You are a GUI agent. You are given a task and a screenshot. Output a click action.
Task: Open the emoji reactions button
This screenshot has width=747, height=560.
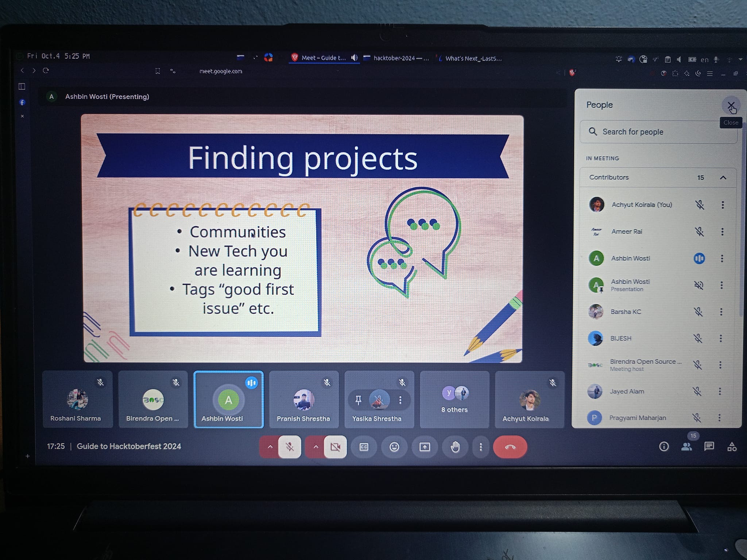[x=394, y=447]
